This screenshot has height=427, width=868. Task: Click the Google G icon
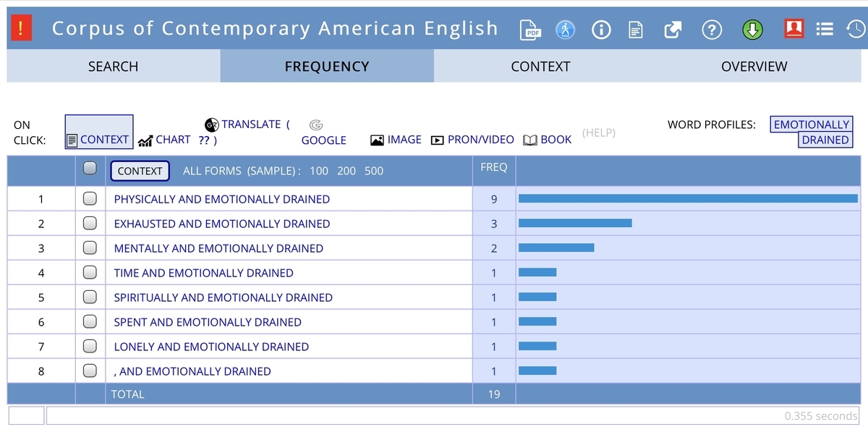(x=316, y=124)
